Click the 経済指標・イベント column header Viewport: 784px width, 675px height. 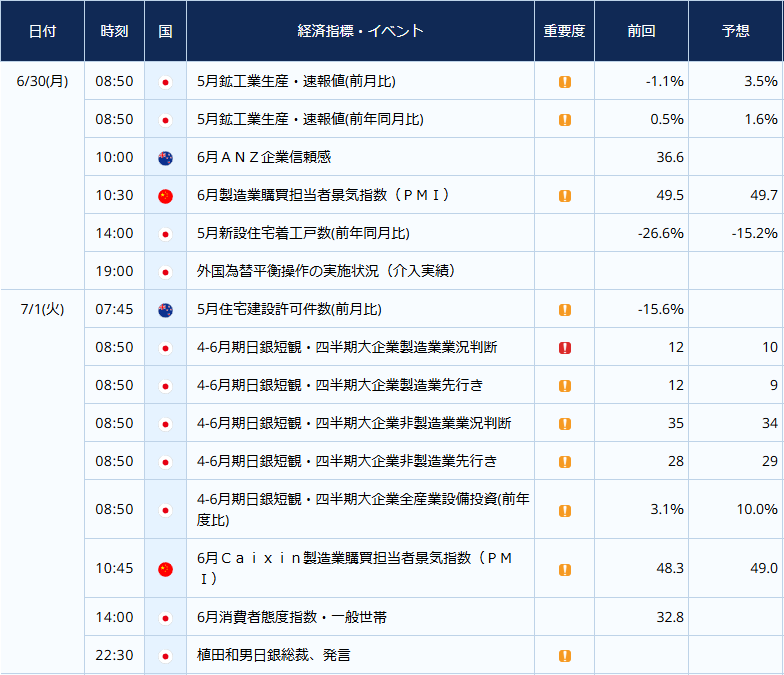360,31
